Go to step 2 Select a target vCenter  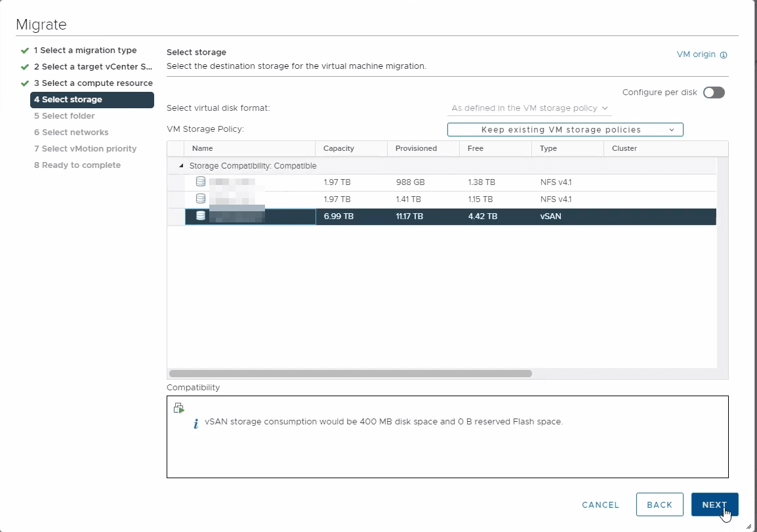[x=93, y=67]
